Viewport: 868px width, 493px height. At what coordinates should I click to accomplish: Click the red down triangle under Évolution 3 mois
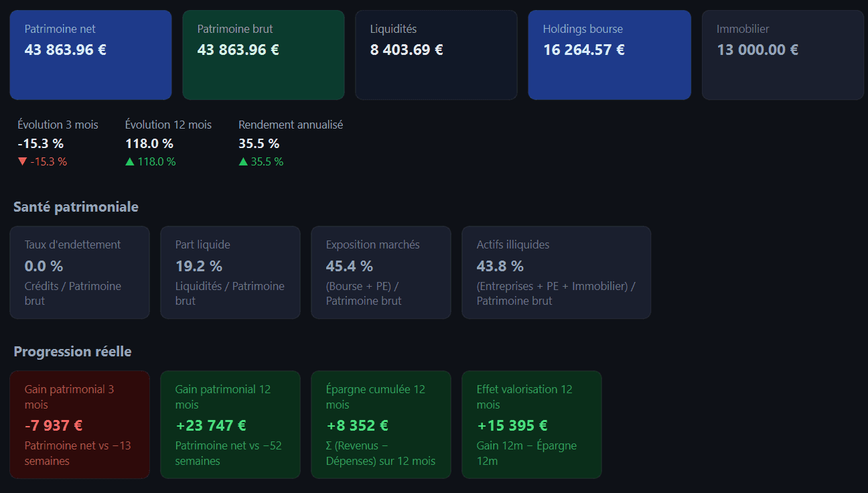[x=23, y=161]
